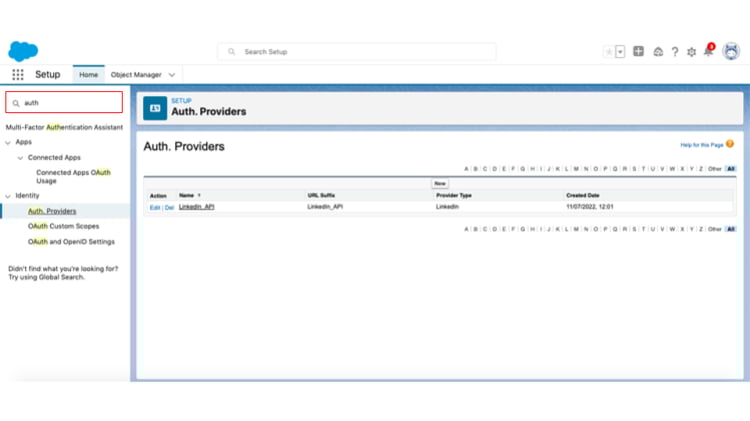The image size is (750, 421).
Task: Click the orange help icon
Action: [730, 144]
